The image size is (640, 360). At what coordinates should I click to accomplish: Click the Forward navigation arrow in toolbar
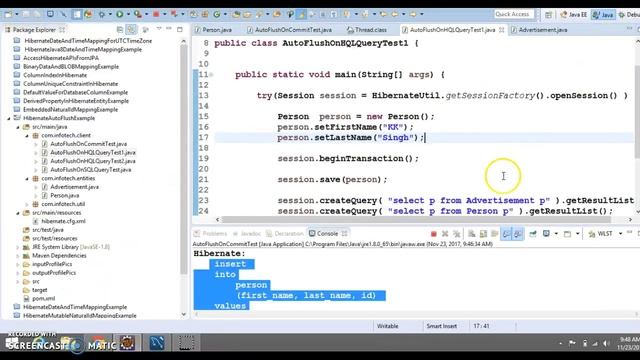(413, 14)
